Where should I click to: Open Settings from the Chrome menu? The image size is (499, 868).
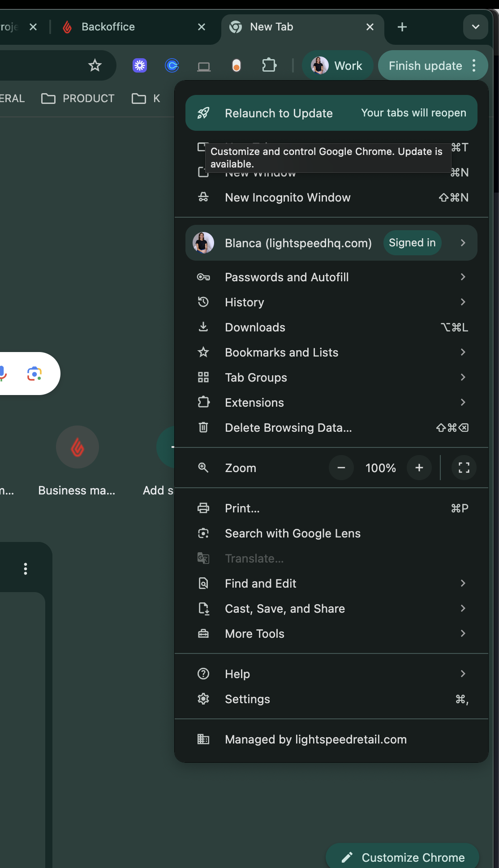[x=247, y=699]
